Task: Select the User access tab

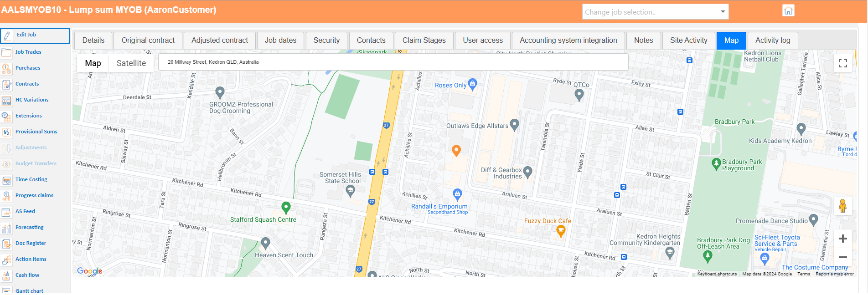Action: tap(483, 41)
